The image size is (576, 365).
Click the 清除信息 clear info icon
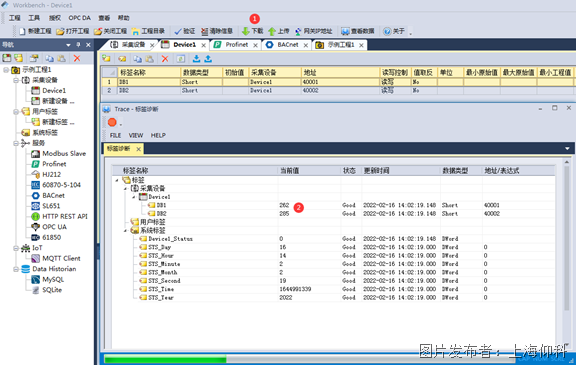205,31
